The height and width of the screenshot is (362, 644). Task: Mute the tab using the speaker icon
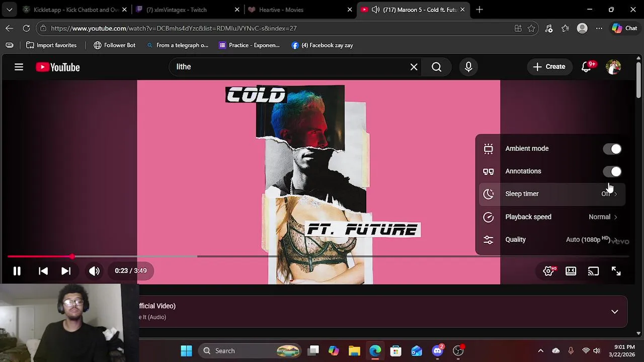(375, 10)
